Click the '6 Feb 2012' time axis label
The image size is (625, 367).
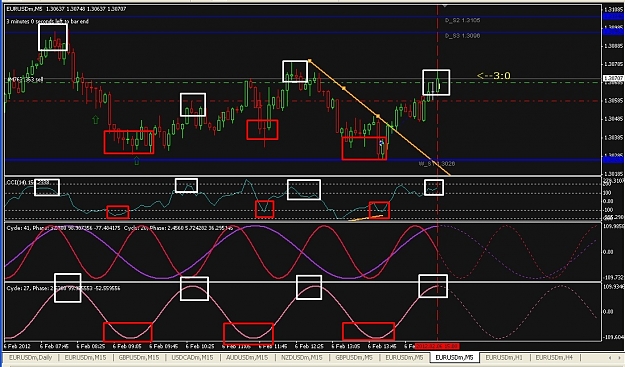[x=17, y=346]
